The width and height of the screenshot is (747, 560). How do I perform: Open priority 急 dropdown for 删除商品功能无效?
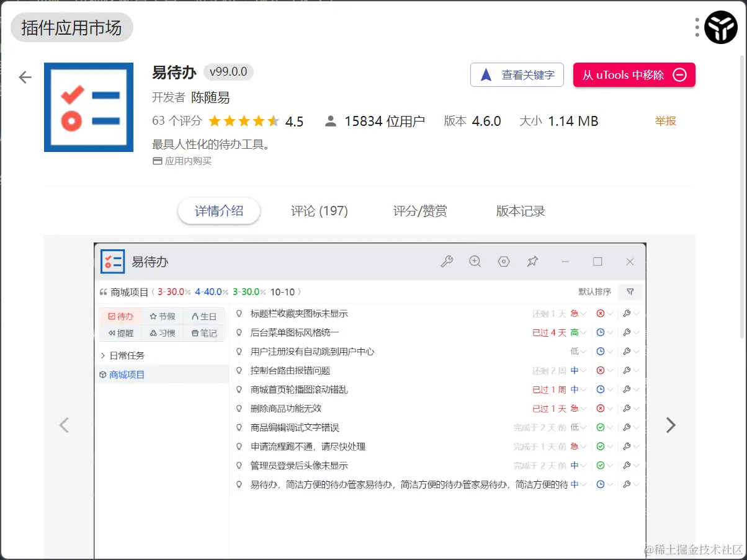point(578,409)
